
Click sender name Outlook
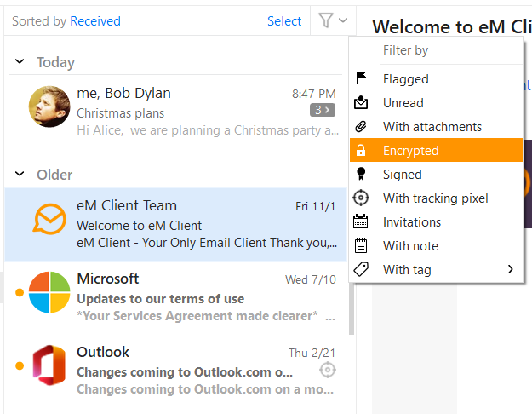pos(103,352)
